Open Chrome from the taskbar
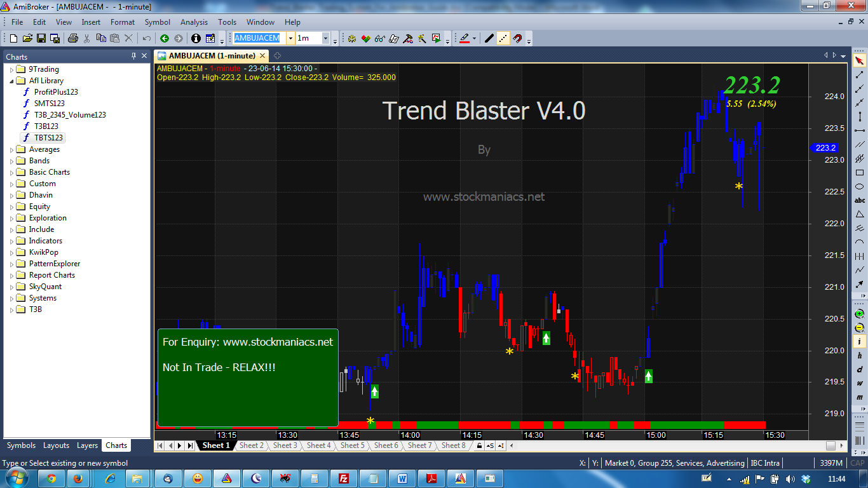The height and width of the screenshot is (488, 868). coord(51,478)
